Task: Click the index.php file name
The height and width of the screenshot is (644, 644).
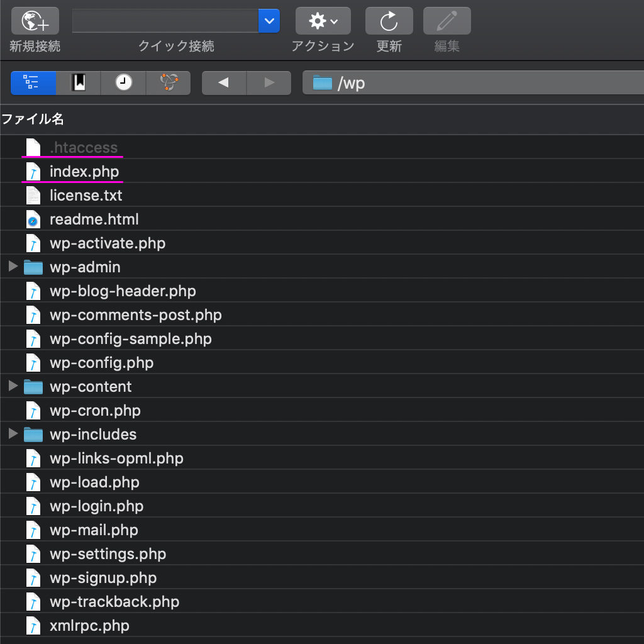Action: [x=84, y=171]
